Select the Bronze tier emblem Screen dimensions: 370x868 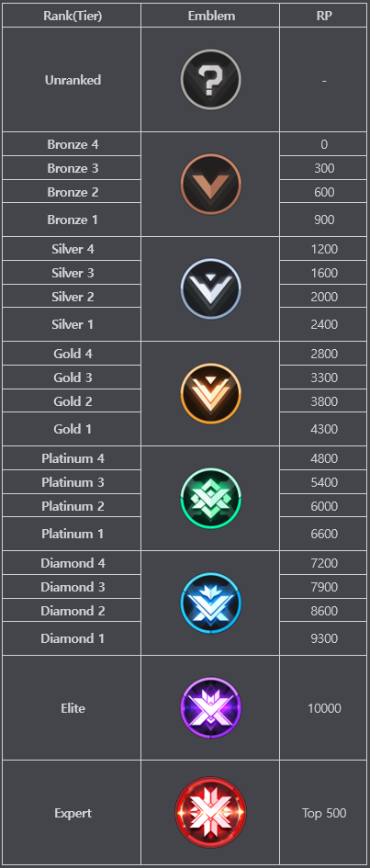(x=211, y=185)
